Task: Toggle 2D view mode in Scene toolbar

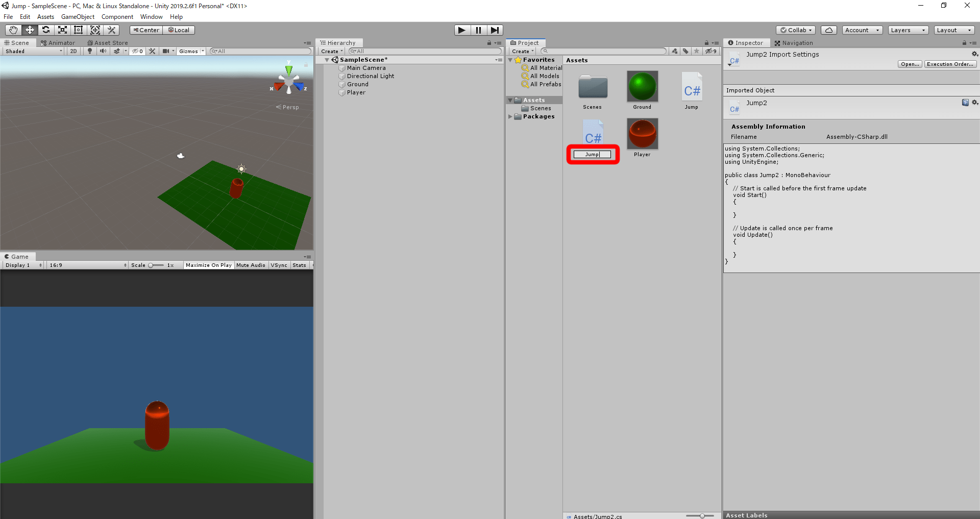Action: click(73, 51)
